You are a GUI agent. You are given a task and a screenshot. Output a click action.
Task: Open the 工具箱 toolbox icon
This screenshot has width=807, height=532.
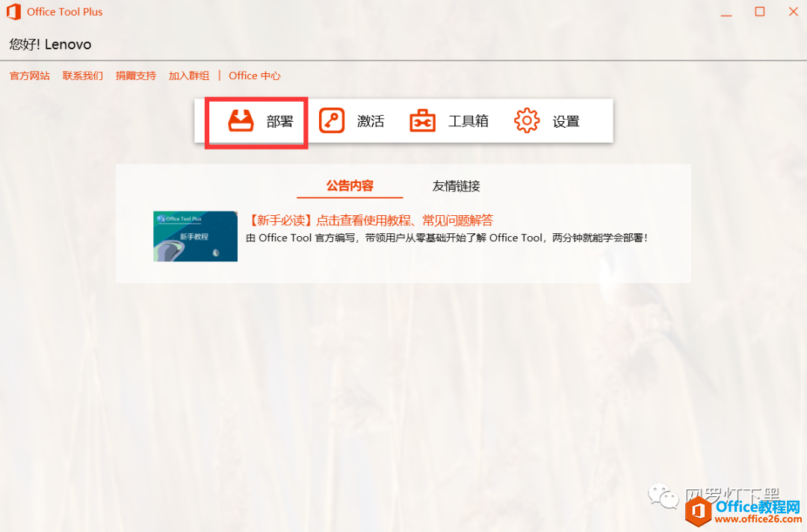[x=422, y=121]
